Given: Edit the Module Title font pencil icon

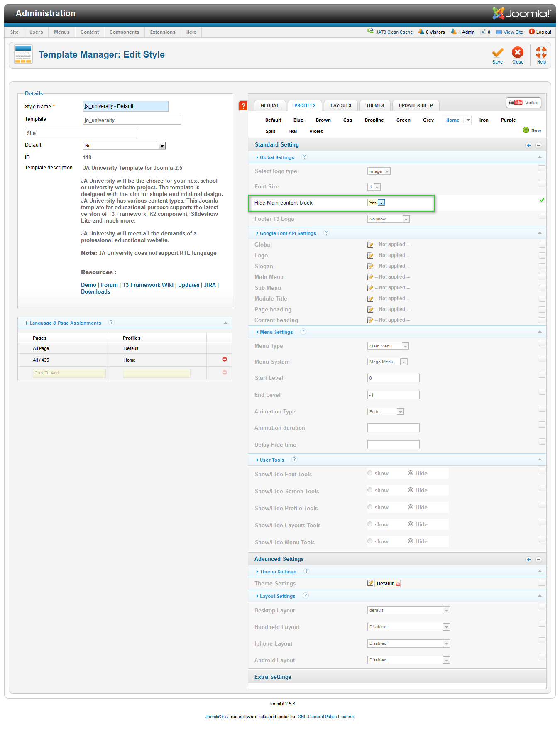Looking at the screenshot, I should (370, 299).
